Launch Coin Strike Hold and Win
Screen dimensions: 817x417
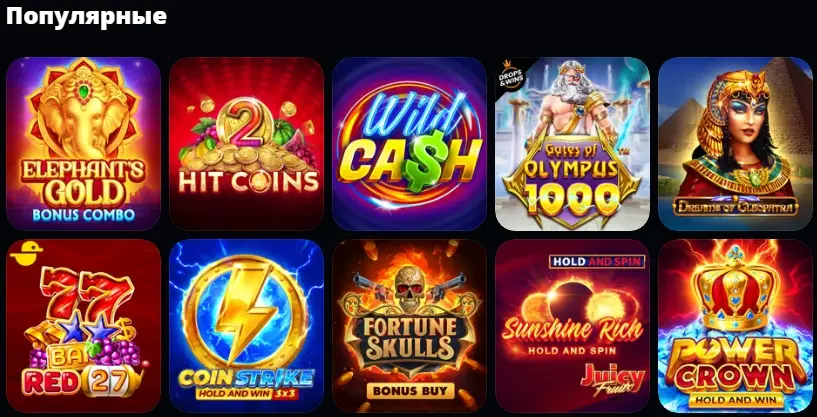[246, 326]
